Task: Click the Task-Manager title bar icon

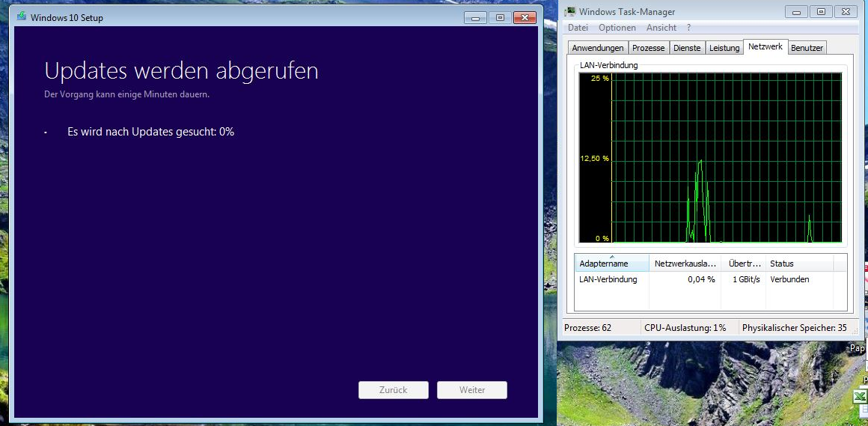Action: click(569, 12)
